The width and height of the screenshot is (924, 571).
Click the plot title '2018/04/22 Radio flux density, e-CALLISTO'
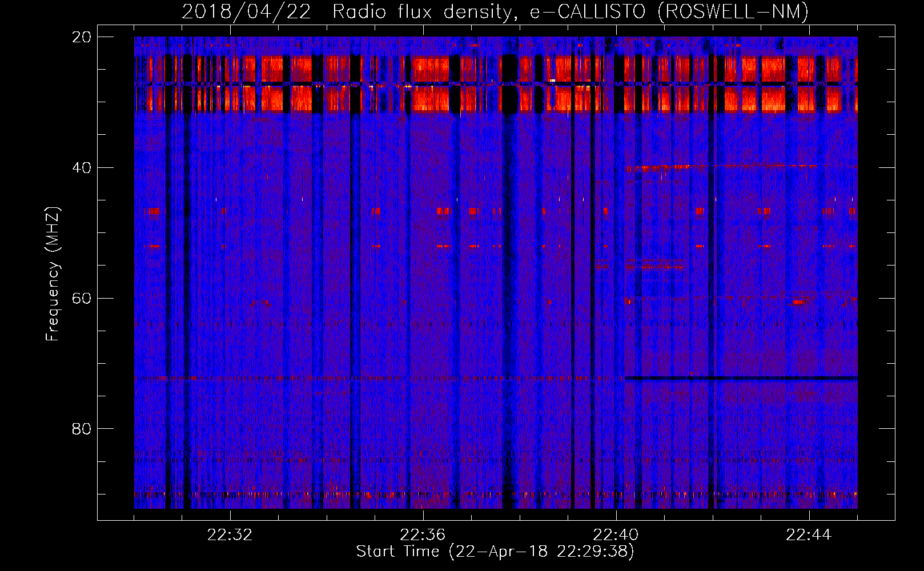click(x=495, y=11)
